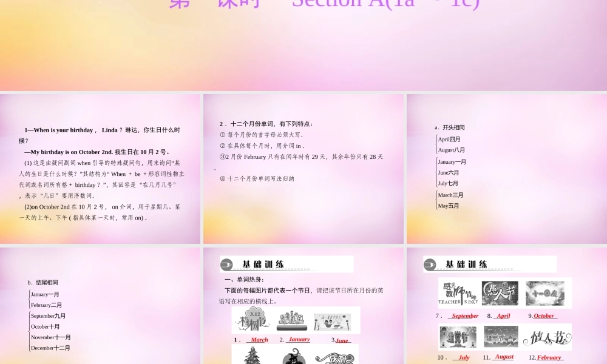Click the 建军节 Army Day image
Screen dimensions: 607x364
click(x=501, y=337)
